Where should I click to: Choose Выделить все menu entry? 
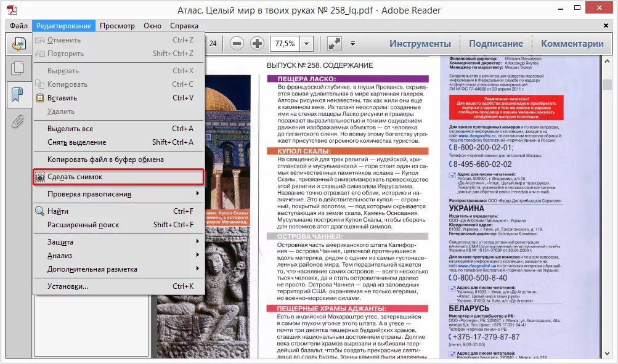point(118,129)
